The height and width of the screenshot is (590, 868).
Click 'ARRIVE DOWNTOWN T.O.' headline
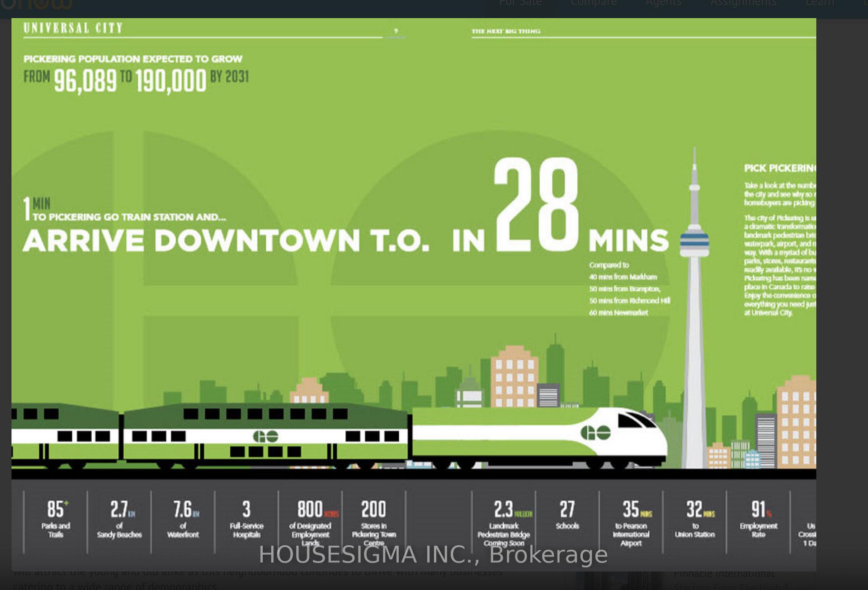point(226,240)
